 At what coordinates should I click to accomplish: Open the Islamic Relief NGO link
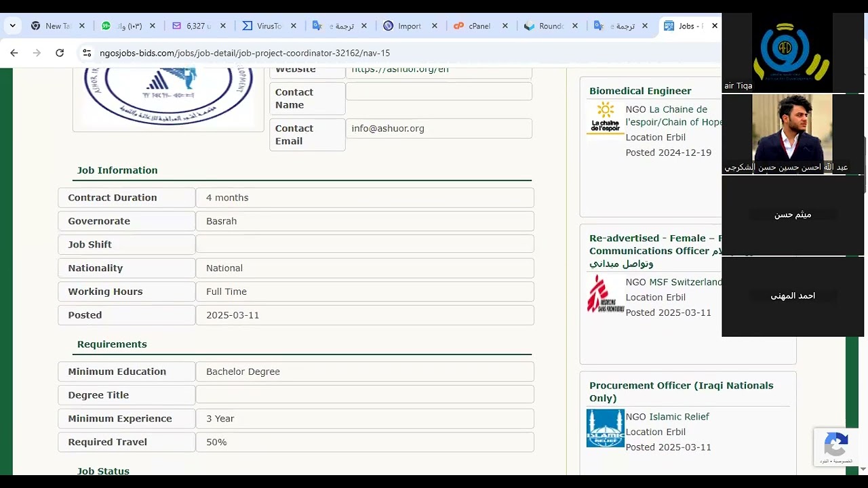[679, 417]
